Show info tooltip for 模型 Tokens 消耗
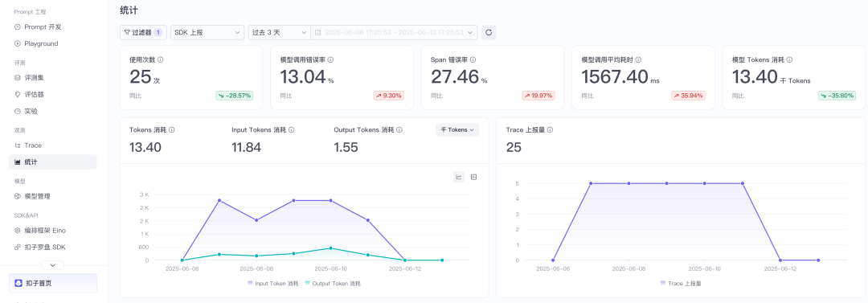The width and height of the screenshot is (868, 303). (790, 59)
